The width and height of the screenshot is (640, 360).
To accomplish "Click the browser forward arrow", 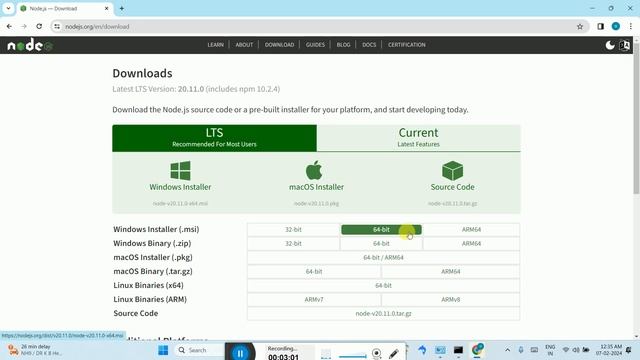I will tap(24, 27).
